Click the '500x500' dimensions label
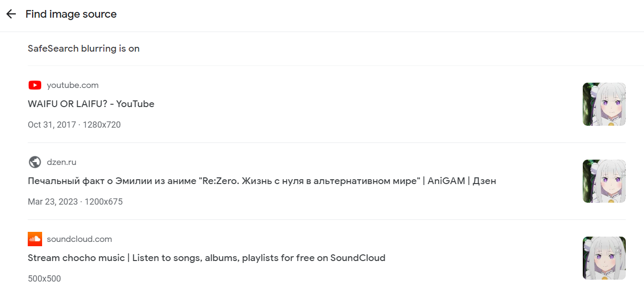The height and width of the screenshot is (294, 644). point(44,278)
